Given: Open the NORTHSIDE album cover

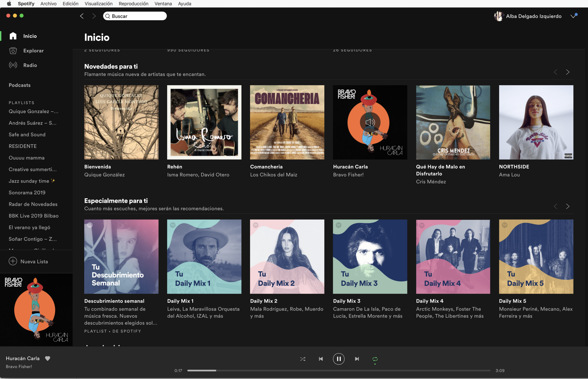Looking at the screenshot, I should pos(536,122).
